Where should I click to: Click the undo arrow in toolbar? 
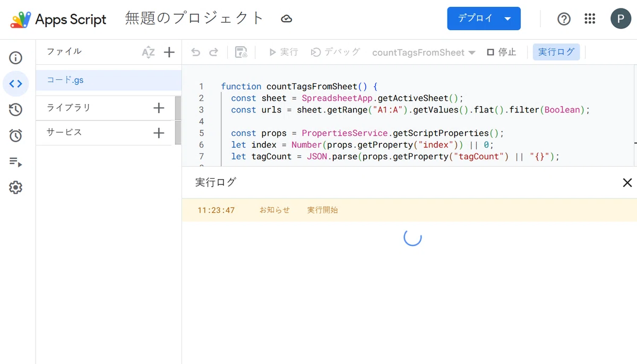pos(196,52)
